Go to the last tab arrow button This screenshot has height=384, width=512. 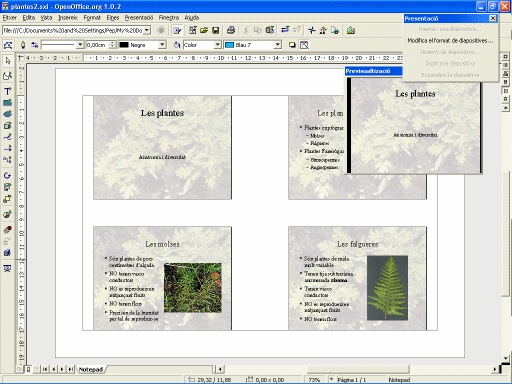click(x=71, y=369)
